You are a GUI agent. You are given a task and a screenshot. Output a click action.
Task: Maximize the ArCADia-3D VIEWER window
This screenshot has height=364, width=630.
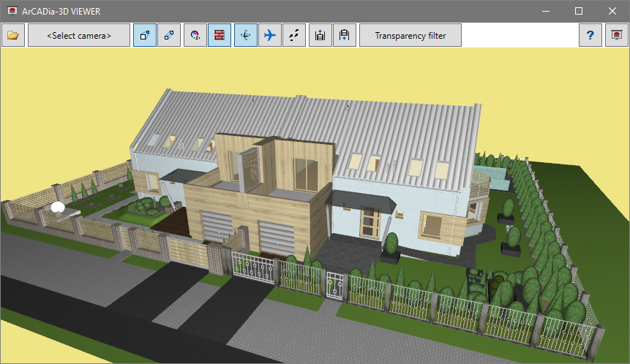point(579,11)
